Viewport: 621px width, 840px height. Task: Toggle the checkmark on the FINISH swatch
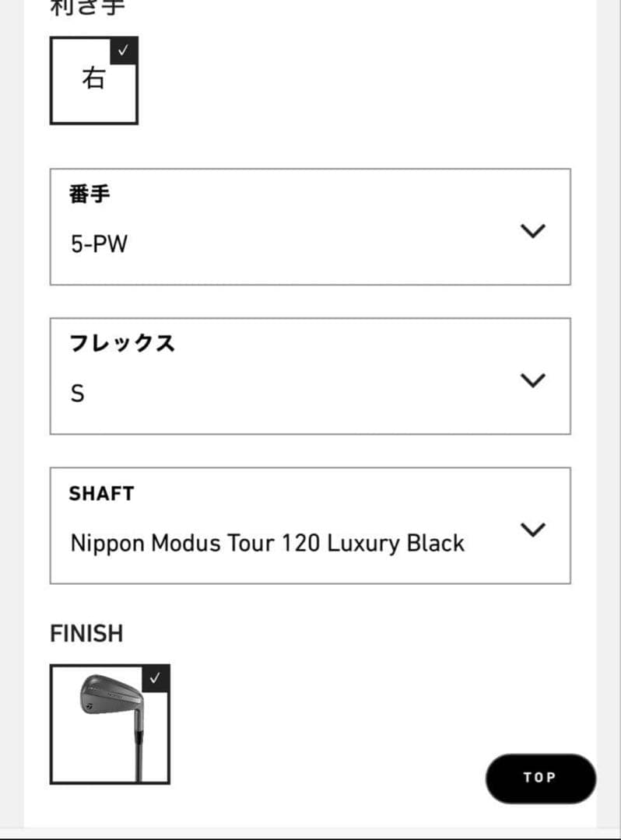pos(156,677)
